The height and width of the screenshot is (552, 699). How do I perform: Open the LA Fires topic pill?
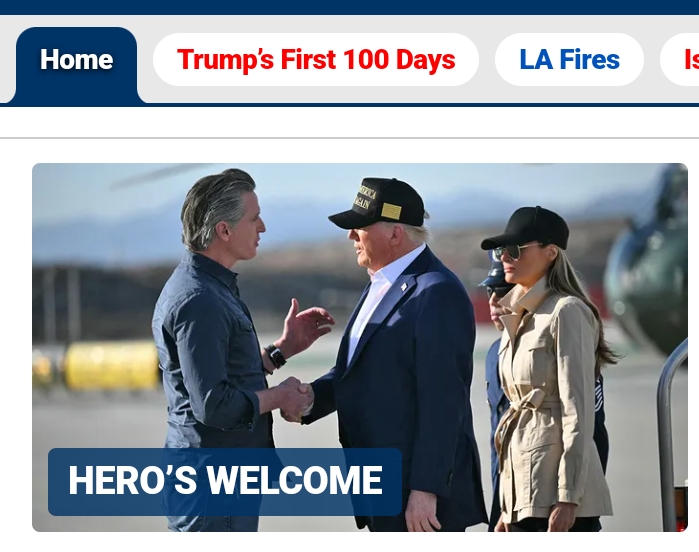(x=569, y=59)
